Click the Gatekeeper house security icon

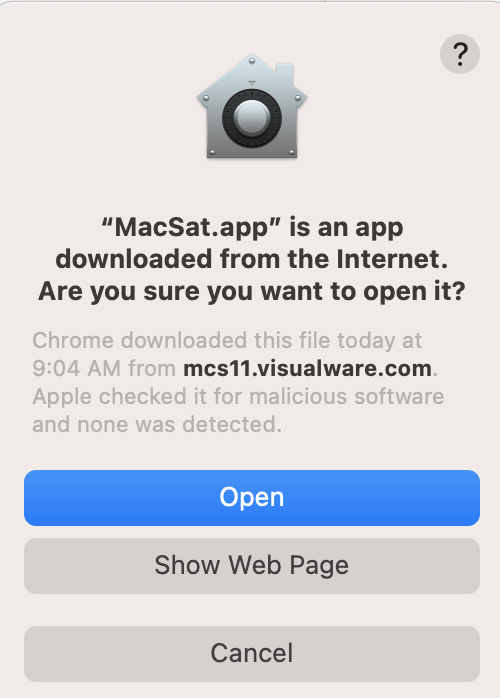pos(252,106)
